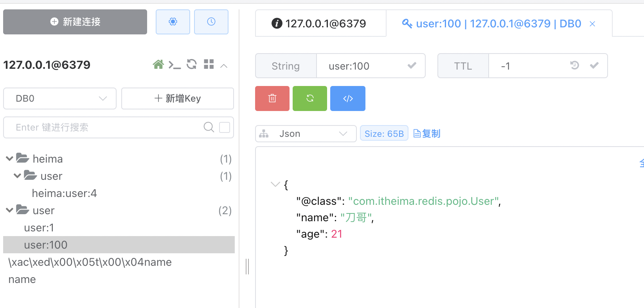Viewport: 644px width, 308px height.
Task: Click the info icon on the connection tab
Action: (277, 23)
